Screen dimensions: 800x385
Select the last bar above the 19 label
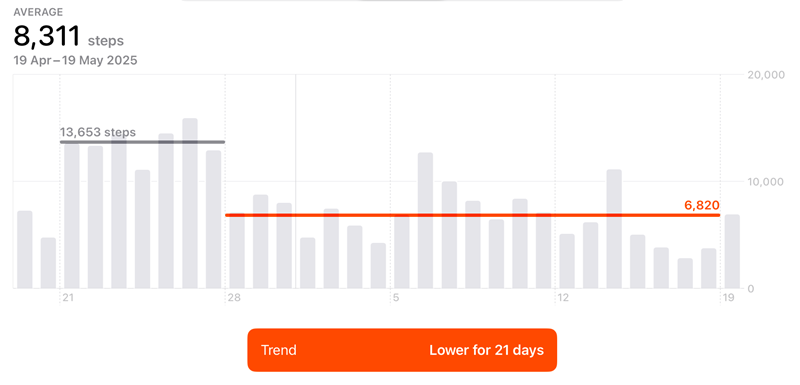(x=733, y=251)
